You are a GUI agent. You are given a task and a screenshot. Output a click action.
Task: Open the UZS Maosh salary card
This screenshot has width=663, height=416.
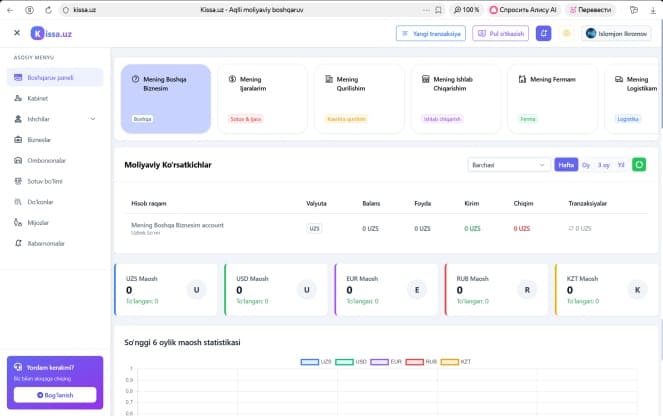coord(166,290)
